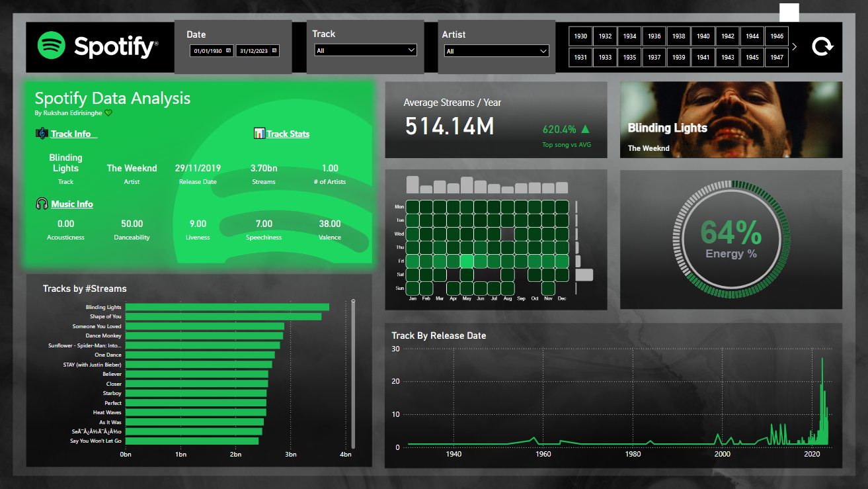Screen dimensions: 868x489
Task: Select year 1930 in the year slicer
Action: coord(580,36)
